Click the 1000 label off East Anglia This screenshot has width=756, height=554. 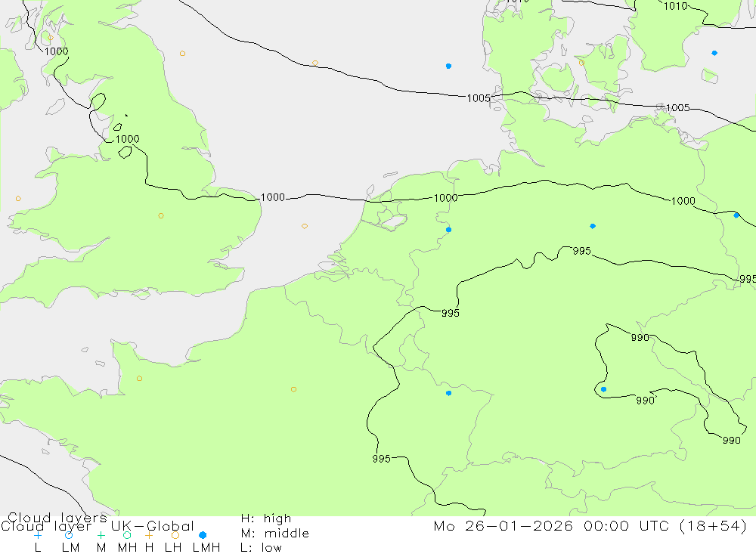coord(272,197)
